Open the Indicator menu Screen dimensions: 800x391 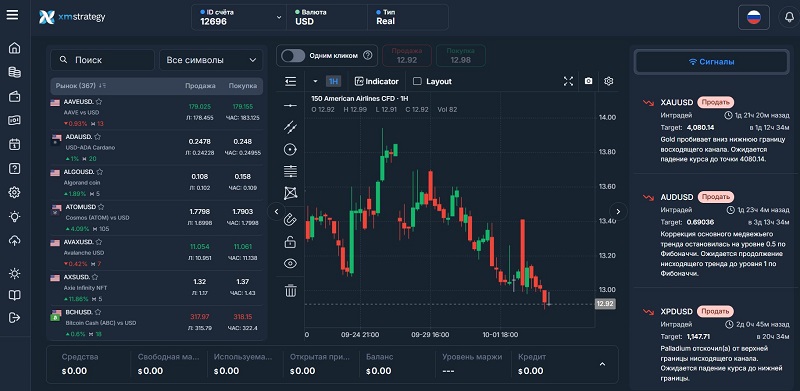pyautogui.click(x=377, y=81)
